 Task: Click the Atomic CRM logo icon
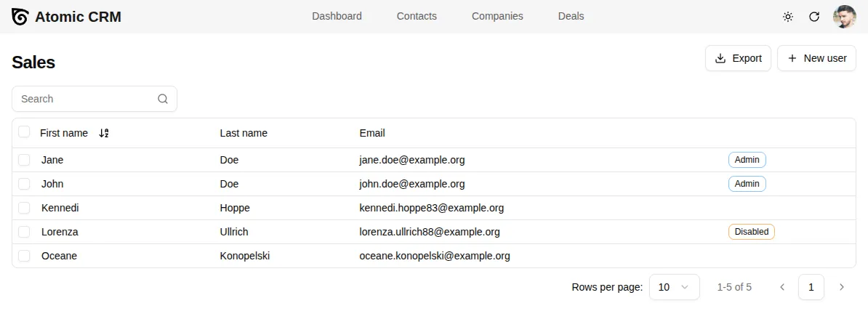tap(20, 17)
